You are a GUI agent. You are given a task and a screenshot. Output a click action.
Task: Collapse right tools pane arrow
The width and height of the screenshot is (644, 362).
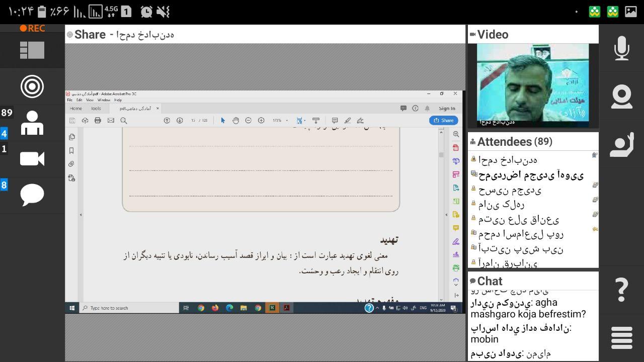click(x=446, y=215)
